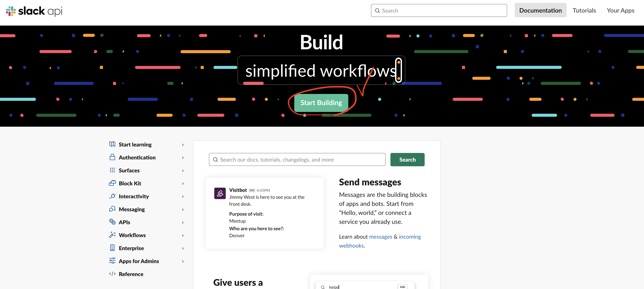Click the Visitbot avatar icon
Screen dimensions: 644x289
[x=220, y=193]
